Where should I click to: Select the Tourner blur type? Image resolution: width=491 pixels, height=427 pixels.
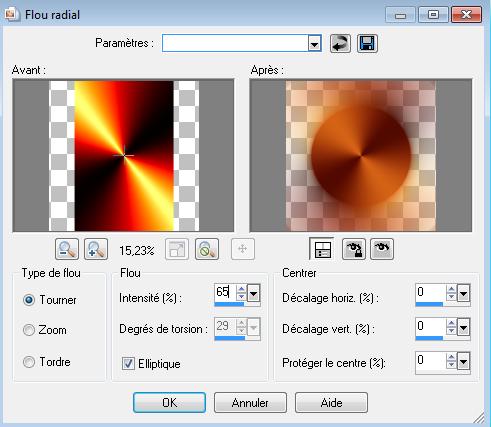(29, 300)
